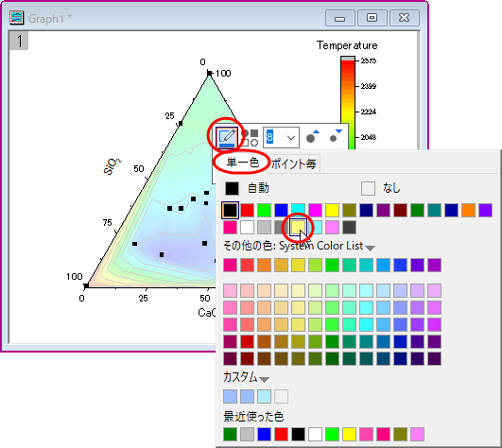Pick the red swatch in first palette row
The height and width of the screenshot is (448, 502).
247,210
